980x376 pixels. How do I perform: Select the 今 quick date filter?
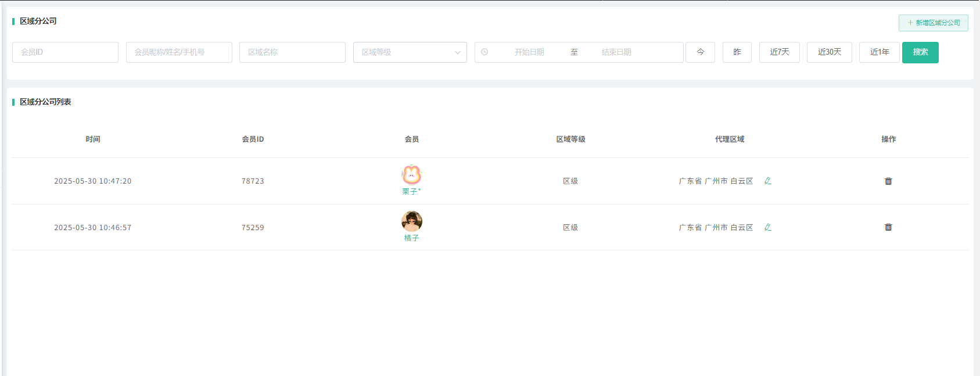click(x=700, y=52)
